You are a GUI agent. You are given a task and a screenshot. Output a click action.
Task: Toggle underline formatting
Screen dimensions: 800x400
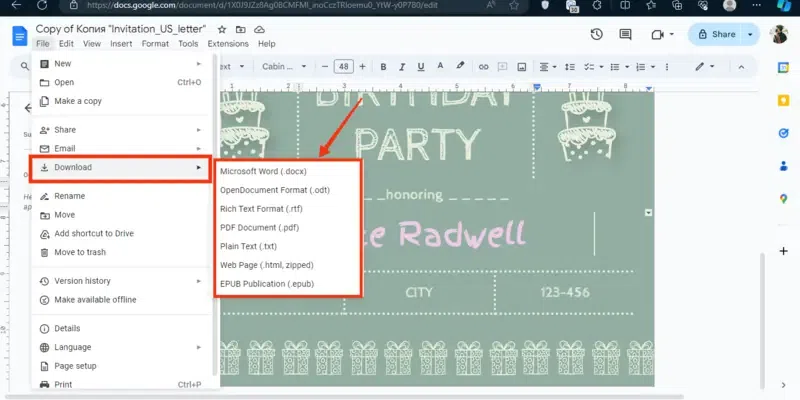click(x=420, y=67)
